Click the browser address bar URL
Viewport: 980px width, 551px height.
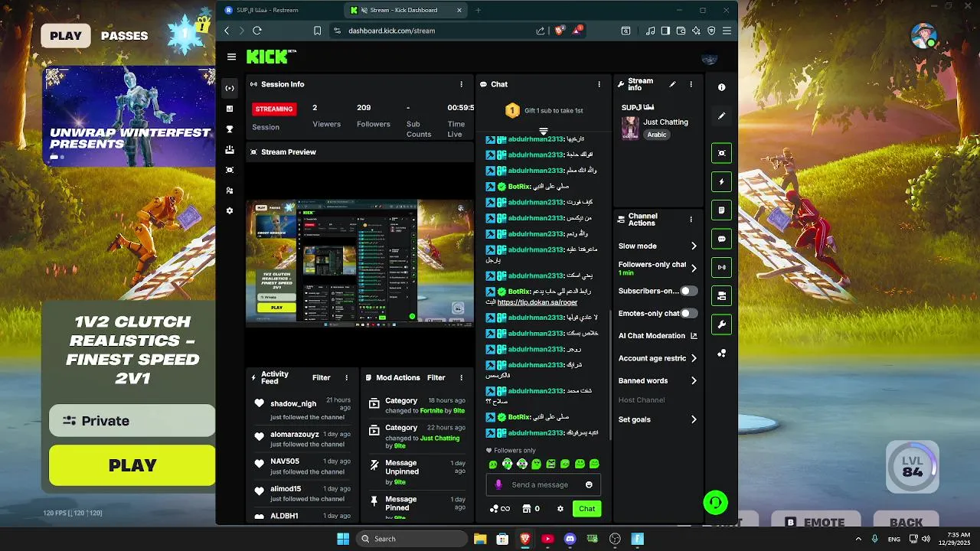[391, 31]
